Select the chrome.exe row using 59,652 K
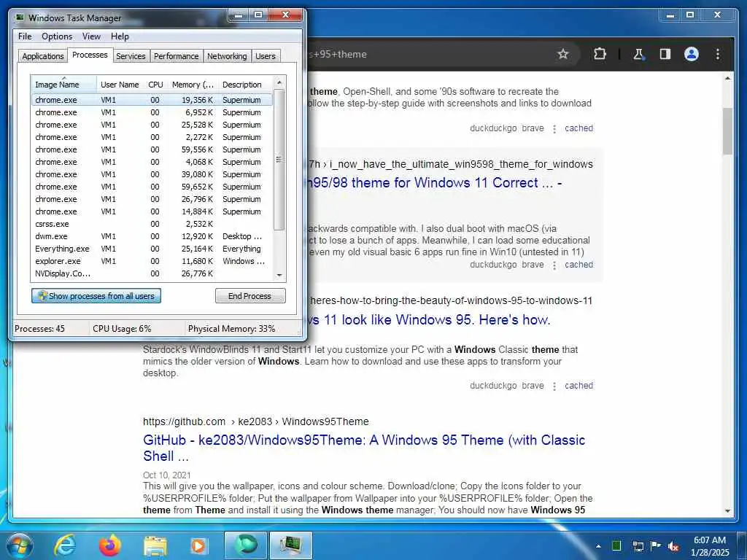Image resolution: width=747 pixels, height=560 pixels. point(152,187)
